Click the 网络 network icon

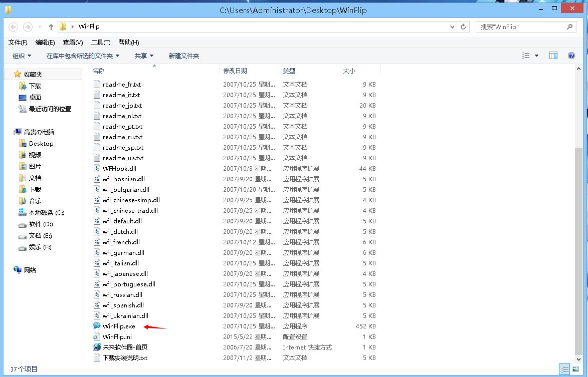17,270
